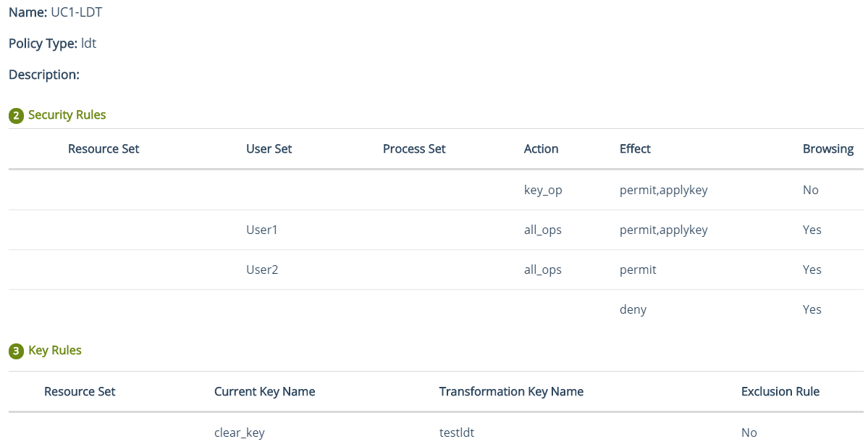Screen dimensions: 868x447
Task: Click the Transformation Key Name column header
Action: 510,392
